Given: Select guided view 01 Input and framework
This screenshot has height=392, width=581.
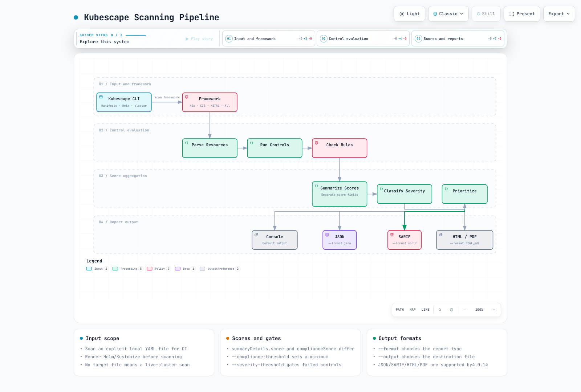Looking at the screenshot, I should coord(268,38).
